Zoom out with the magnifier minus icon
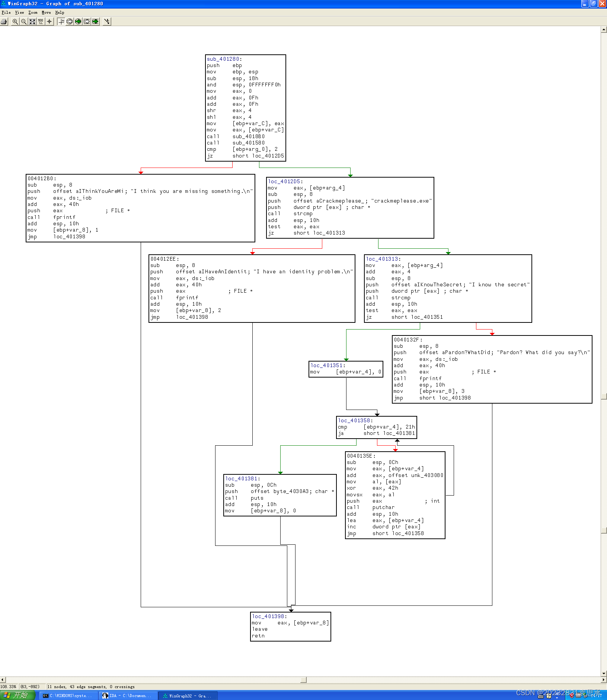This screenshot has width=607, height=700. (x=23, y=22)
